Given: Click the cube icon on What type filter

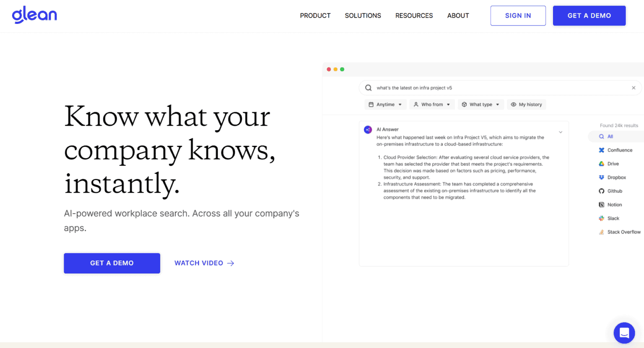Looking at the screenshot, I should [464, 105].
